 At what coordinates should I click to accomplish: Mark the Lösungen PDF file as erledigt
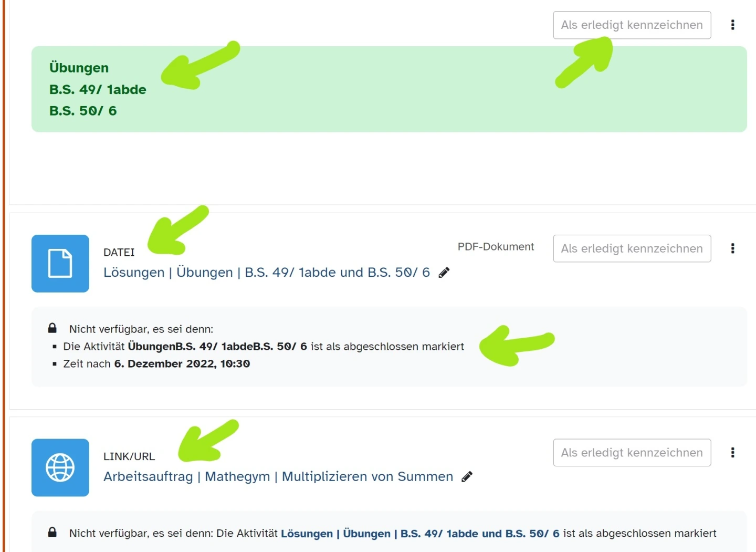[632, 248]
